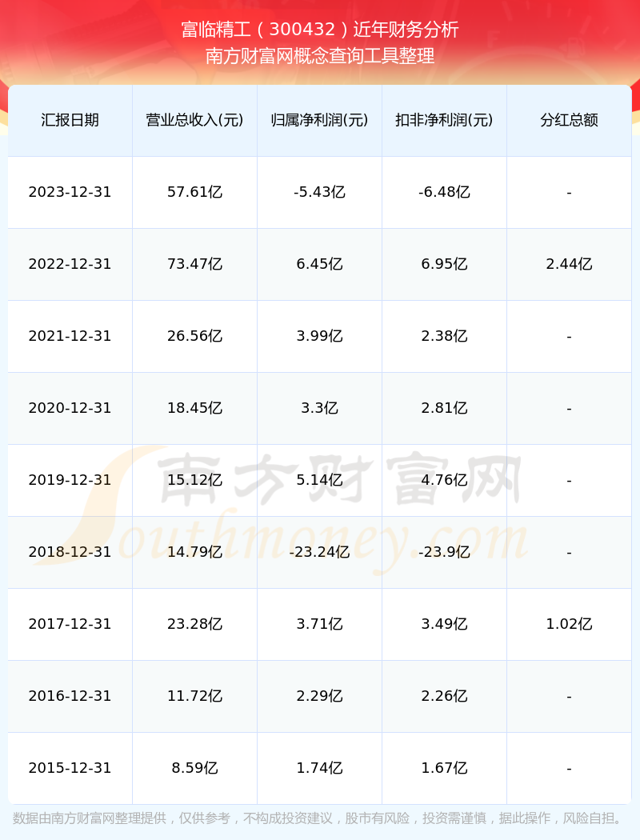Select the 3.71亿 net profit cell

click(320, 624)
